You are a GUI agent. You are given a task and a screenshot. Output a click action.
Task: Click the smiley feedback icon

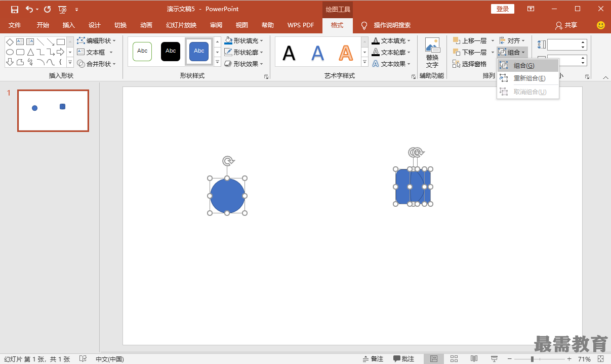tap(601, 25)
